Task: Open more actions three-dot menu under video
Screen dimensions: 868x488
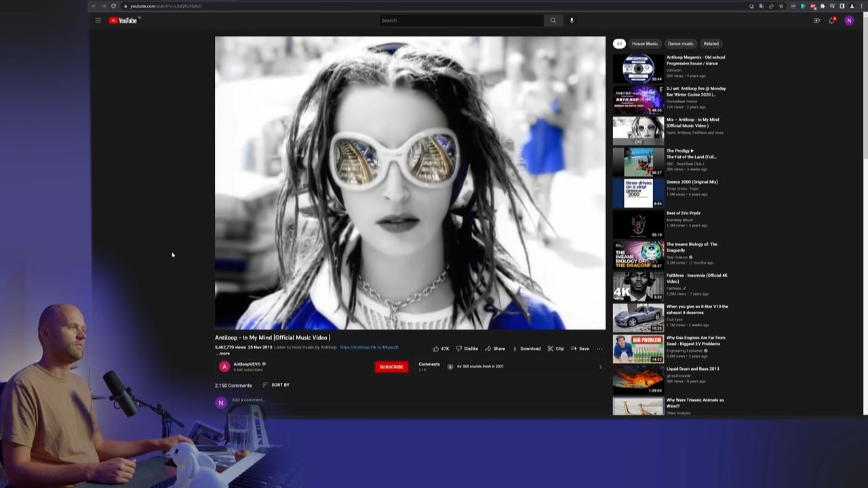Action: tap(599, 349)
